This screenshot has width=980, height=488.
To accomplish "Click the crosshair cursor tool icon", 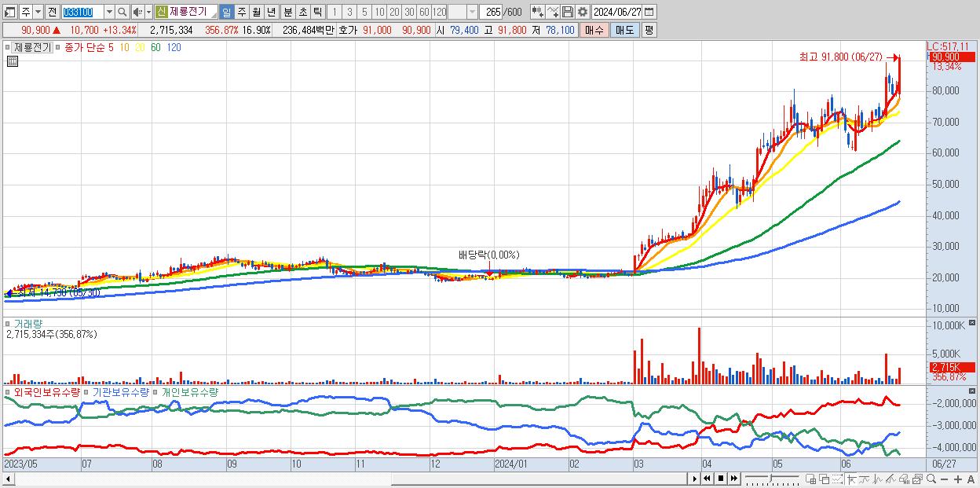I will pyautogui.click(x=851, y=479).
